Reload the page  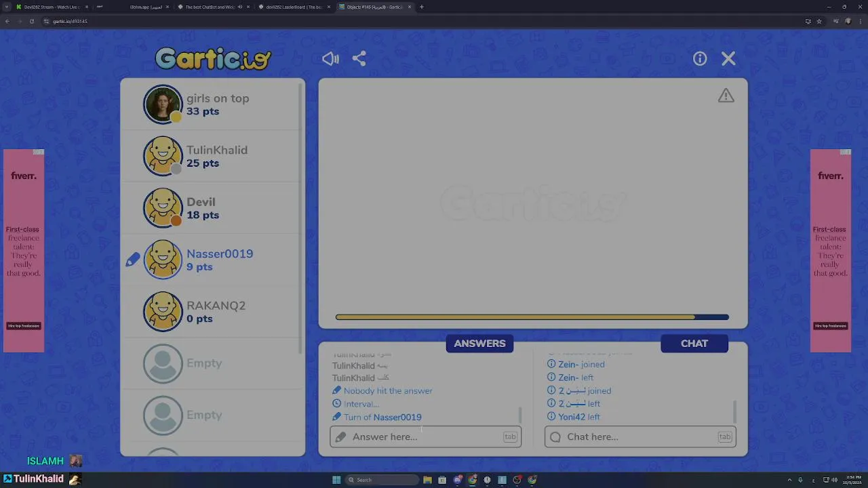(x=31, y=21)
